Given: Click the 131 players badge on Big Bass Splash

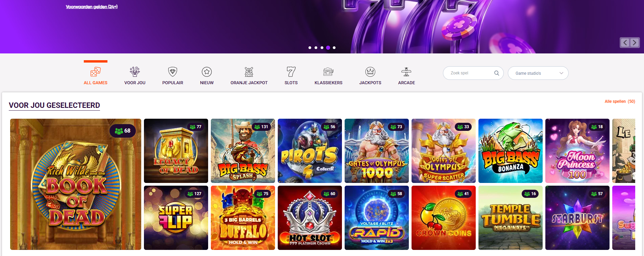Looking at the screenshot, I should coord(261,127).
